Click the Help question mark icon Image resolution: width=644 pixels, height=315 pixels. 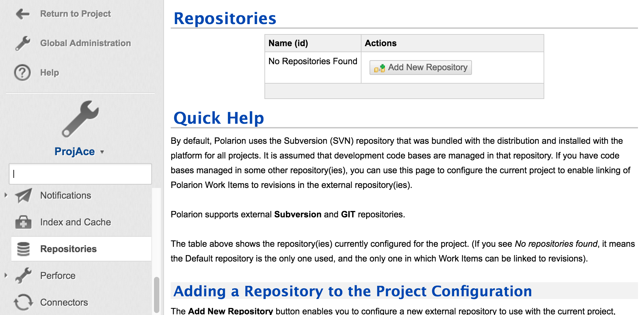(22, 73)
